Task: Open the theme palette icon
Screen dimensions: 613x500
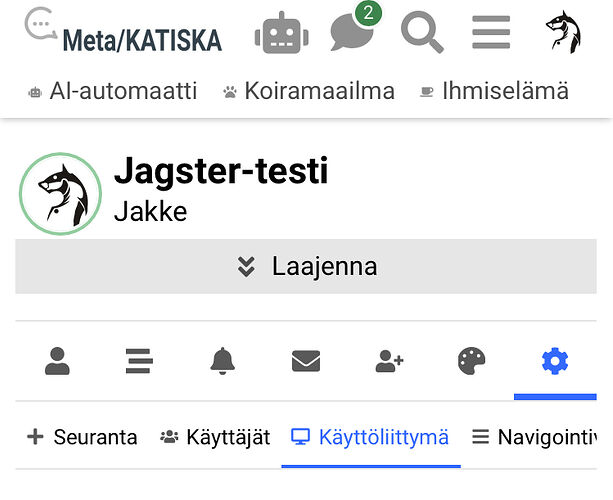Action: pos(471,361)
